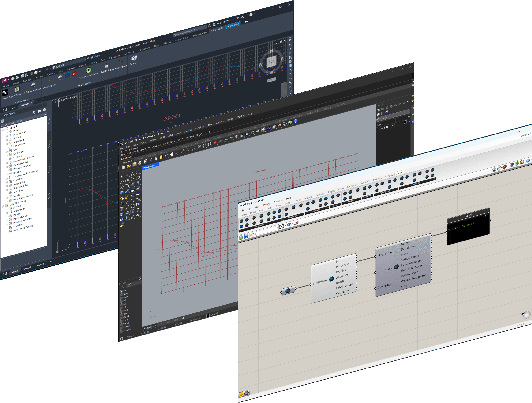532x403 pixels.
Task: Click Civil 3D save icon in quick access
Action: pos(22,76)
